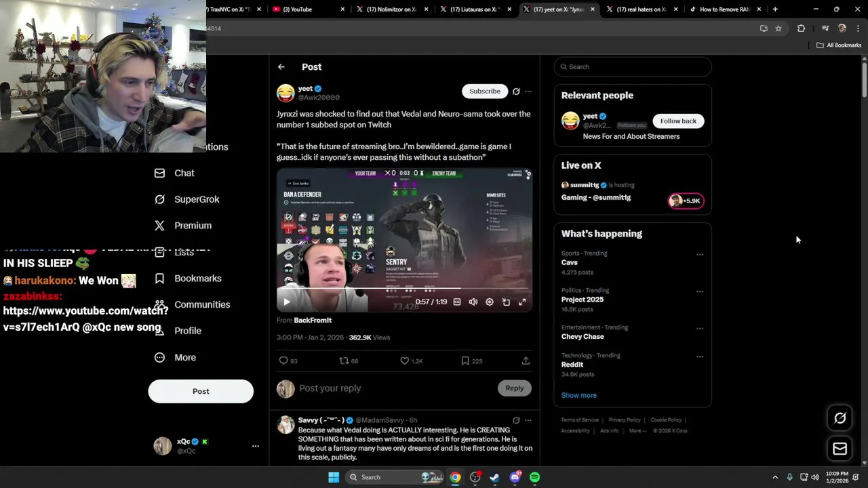Open more options on yeet's post
868x488 pixels.
(528, 91)
